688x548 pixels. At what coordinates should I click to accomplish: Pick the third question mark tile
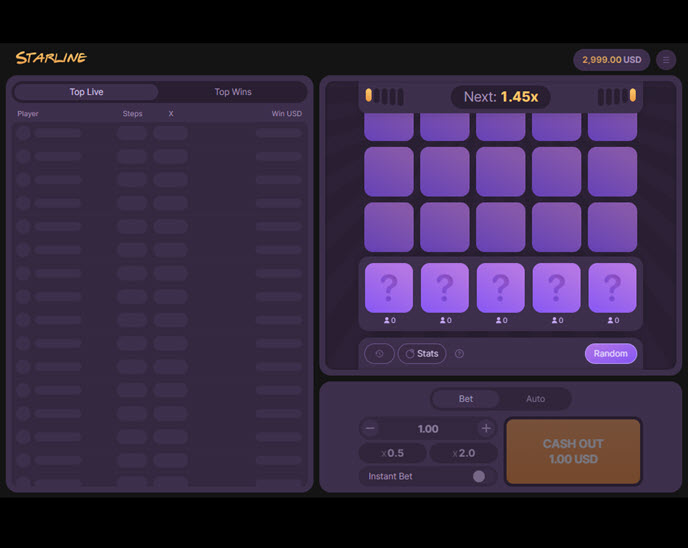point(501,289)
